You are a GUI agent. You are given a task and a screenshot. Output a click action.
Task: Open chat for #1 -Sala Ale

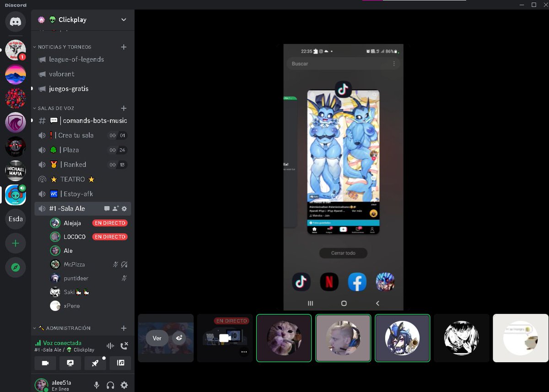[107, 209]
